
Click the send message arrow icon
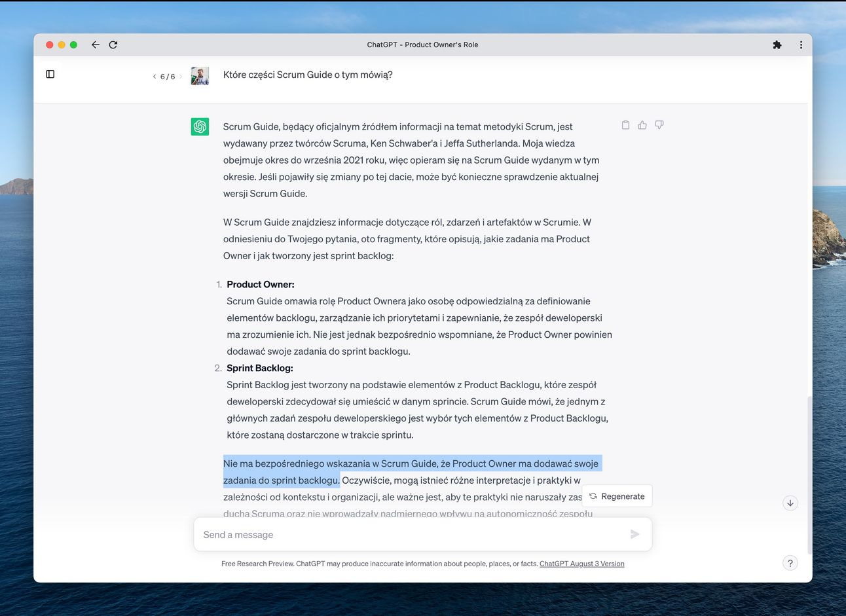(634, 534)
